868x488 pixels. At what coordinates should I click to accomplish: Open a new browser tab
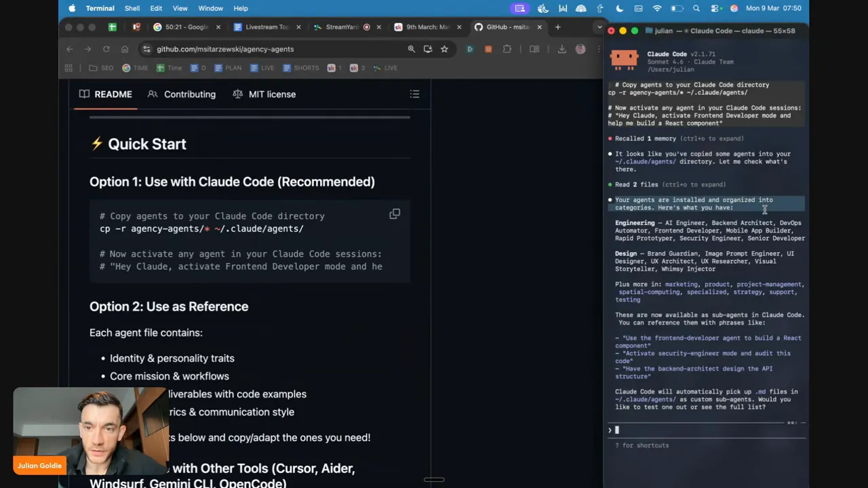[557, 27]
